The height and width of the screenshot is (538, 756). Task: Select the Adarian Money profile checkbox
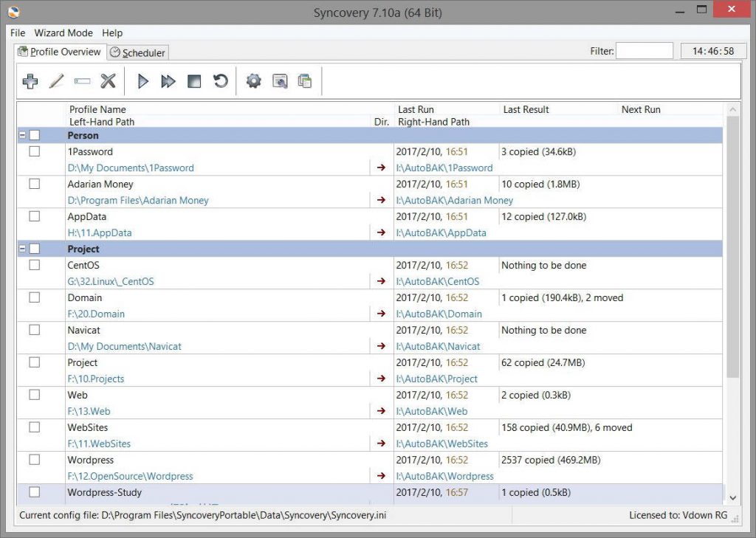tap(34, 184)
